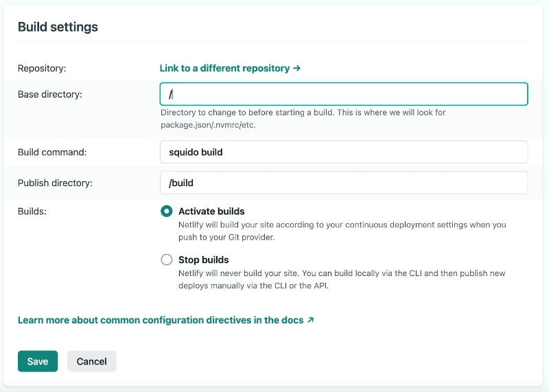Click the "Stop builds" option label
This screenshot has height=392, width=549.
(x=204, y=260)
